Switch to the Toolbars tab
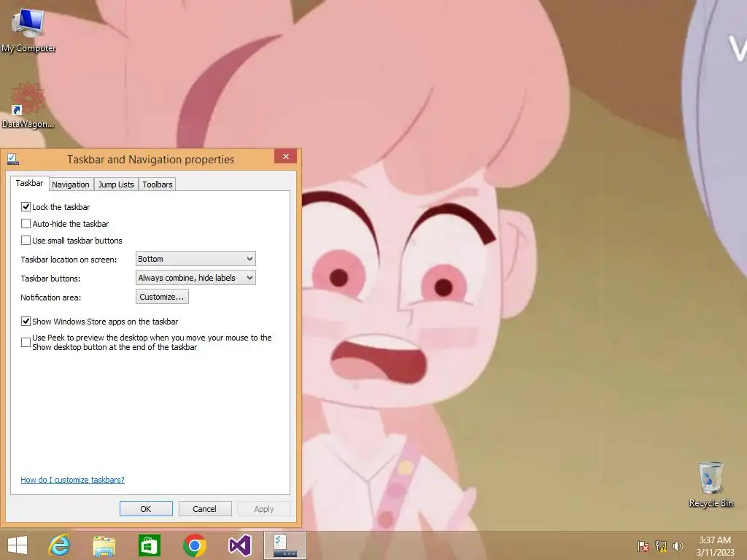 tap(158, 184)
